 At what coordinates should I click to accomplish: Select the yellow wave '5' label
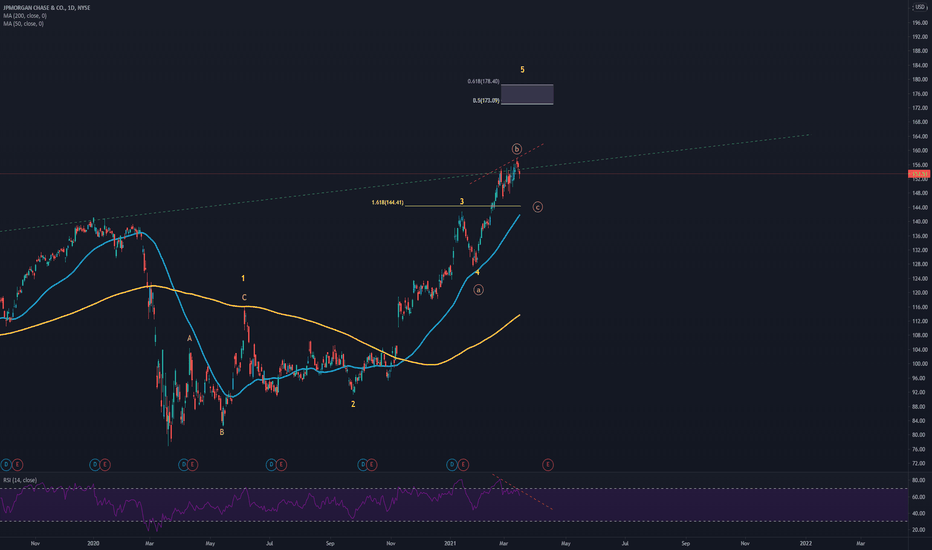(522, 70)
